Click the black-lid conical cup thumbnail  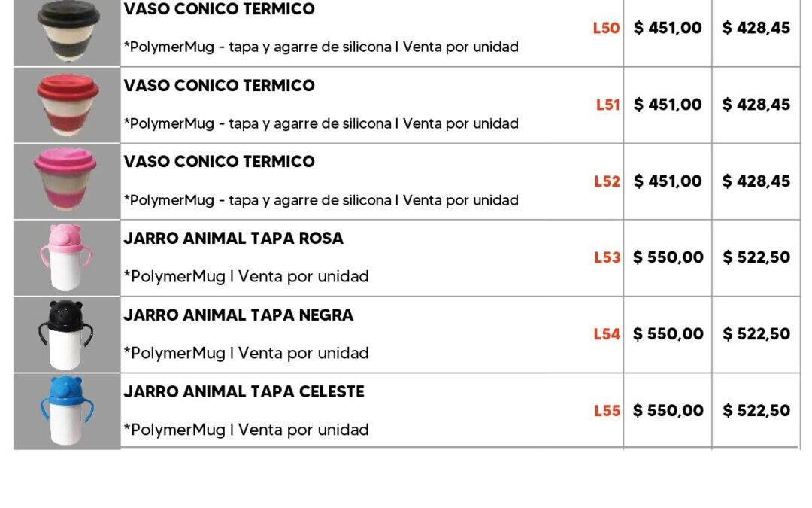click(67, 29)
